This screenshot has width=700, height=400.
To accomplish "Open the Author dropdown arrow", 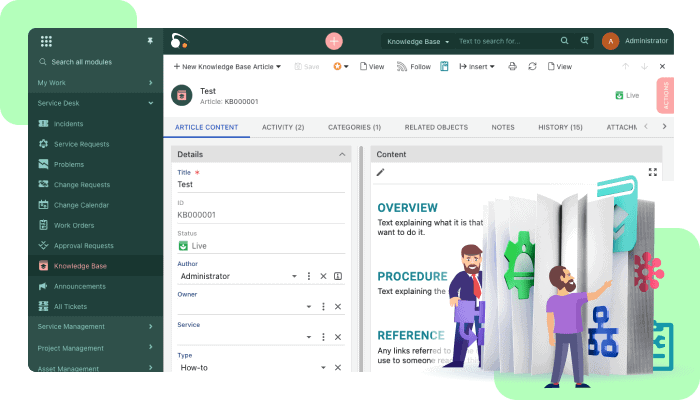I will click(294, 276).
